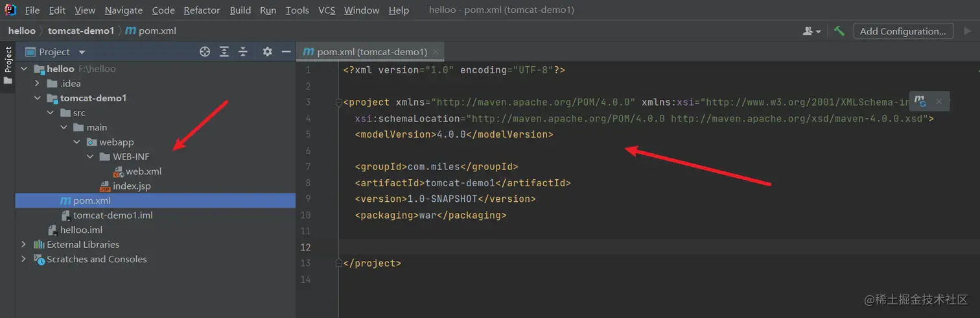The image size is (980, 318).
Task: Click the modelVersion line in editor
Action: [454, 134]
